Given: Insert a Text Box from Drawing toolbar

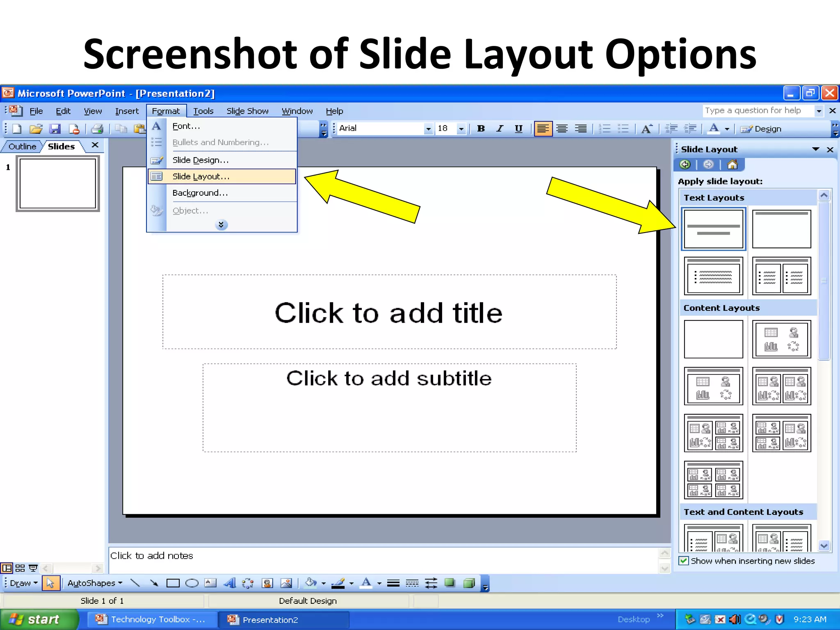Looking at the screenshot, I should click(210, 583).
